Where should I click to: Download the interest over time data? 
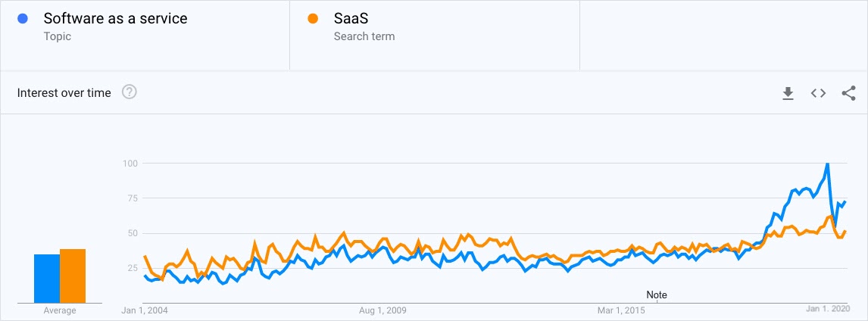point(788,93)
